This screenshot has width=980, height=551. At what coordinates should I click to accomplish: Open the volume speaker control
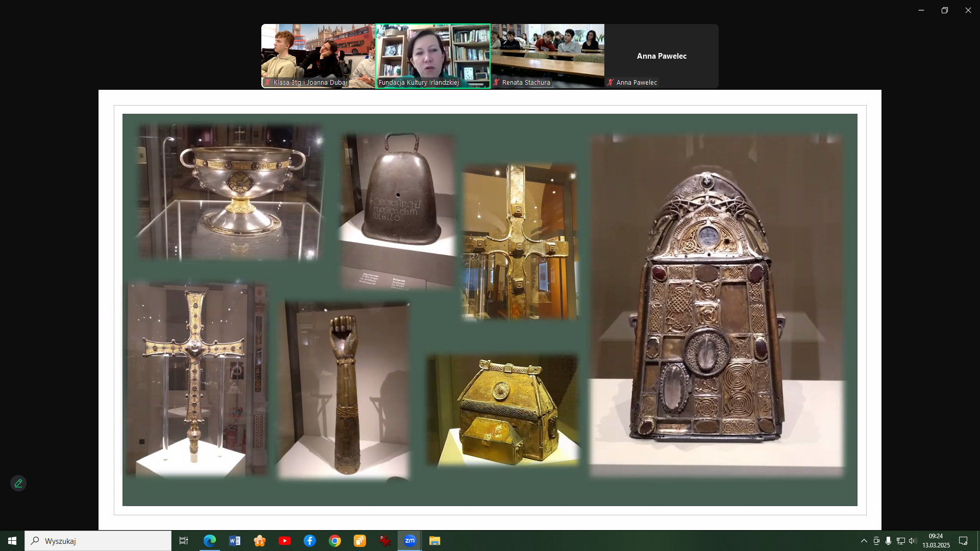tap(913, 541)
